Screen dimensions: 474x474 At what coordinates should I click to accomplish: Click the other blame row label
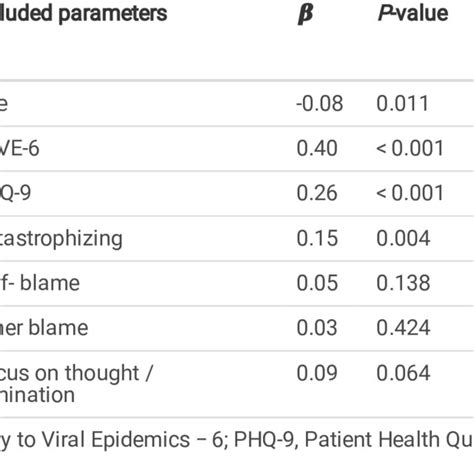[44, 328]
